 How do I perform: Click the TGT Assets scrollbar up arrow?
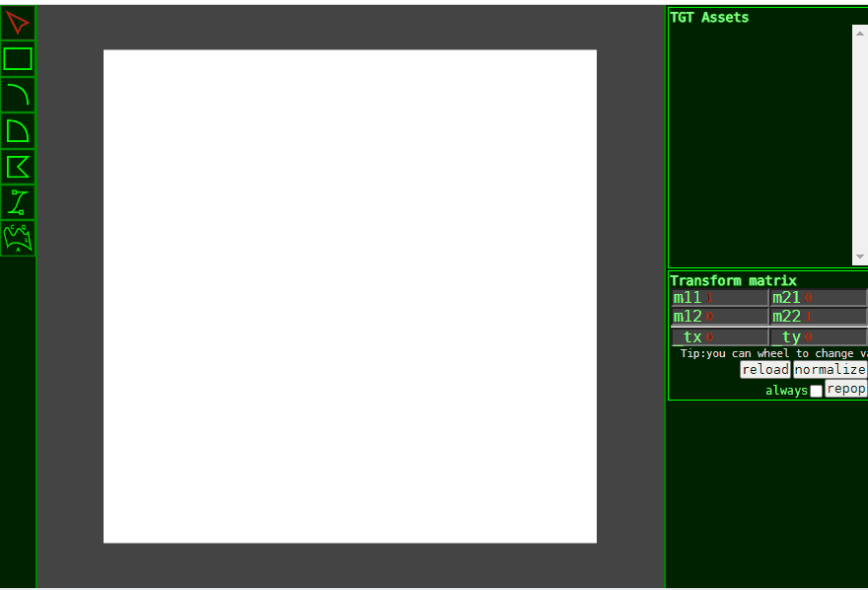[x=860, y=34]
